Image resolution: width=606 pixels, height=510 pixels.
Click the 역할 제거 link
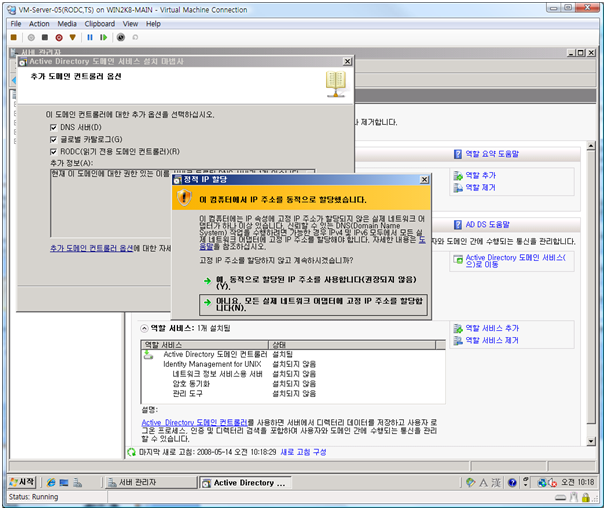coord(480,187)
